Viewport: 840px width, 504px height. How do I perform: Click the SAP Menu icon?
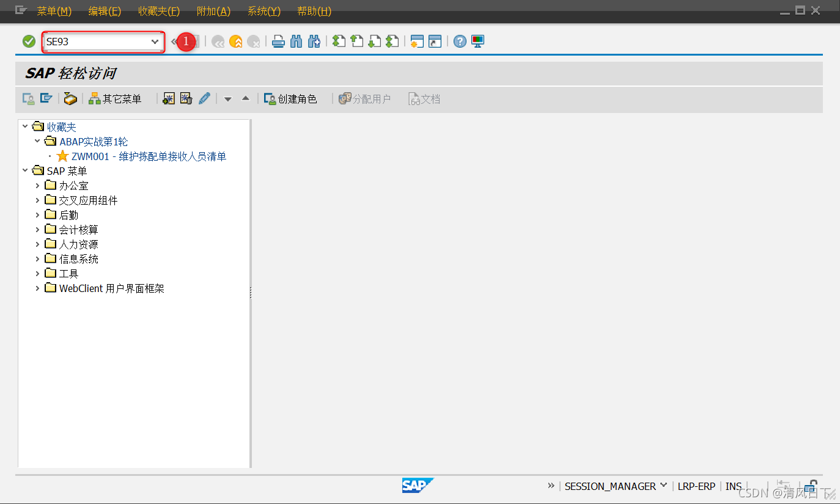coord(46,98)
